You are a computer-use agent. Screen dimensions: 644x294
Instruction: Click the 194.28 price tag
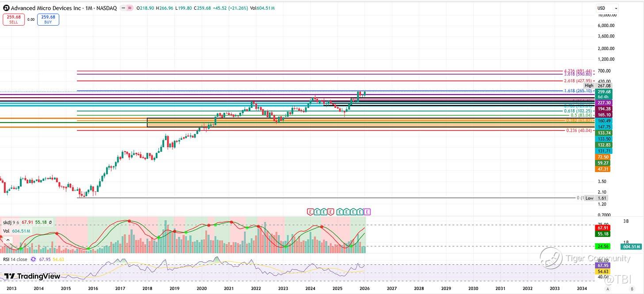tap(604, 109)
